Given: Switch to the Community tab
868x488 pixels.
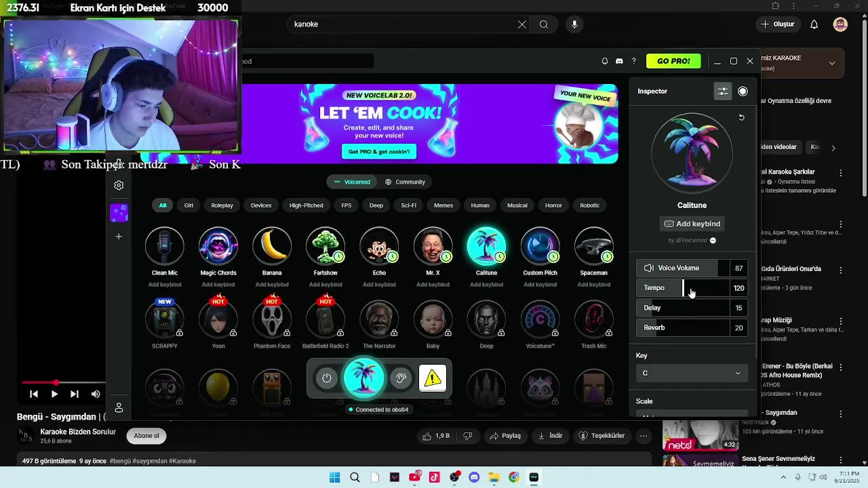Looking at the screenshot, I should click(405, 182).
